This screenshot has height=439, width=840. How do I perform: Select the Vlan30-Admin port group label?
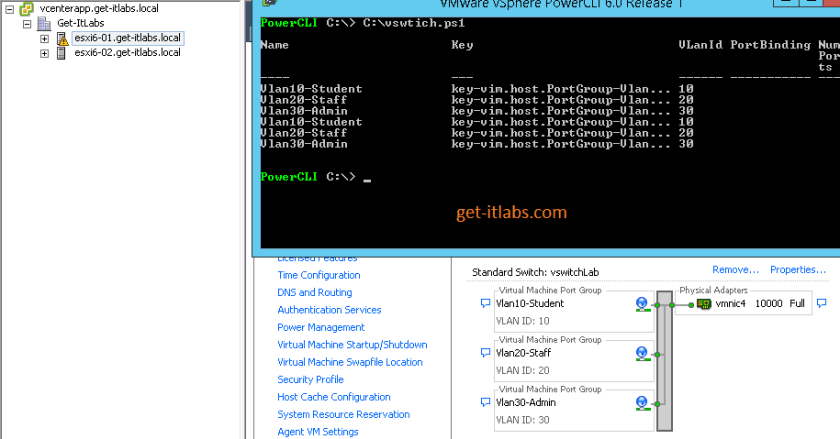click(x=526, y=402)
